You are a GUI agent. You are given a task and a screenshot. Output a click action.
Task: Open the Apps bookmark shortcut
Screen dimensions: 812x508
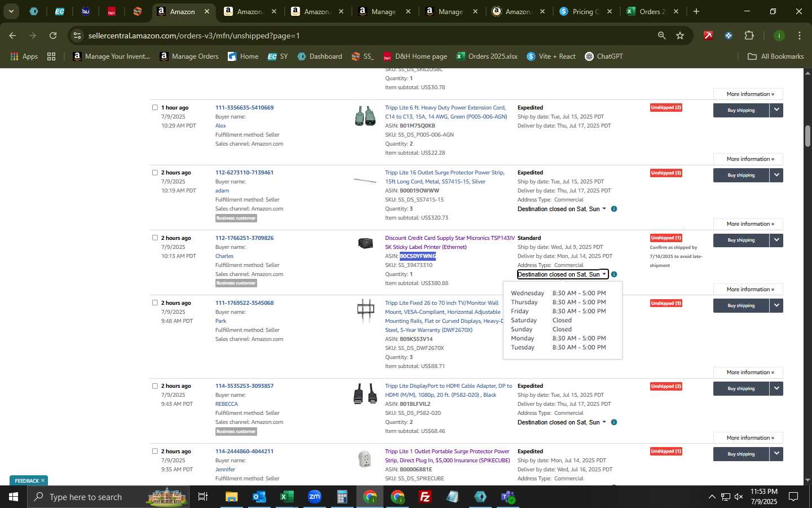click(24, 56)
